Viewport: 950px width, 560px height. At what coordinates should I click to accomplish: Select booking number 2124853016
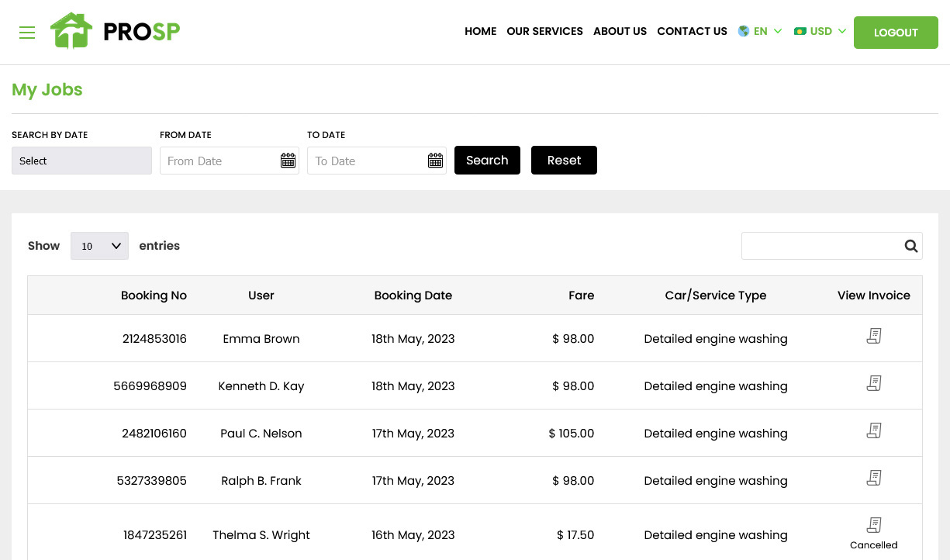click(154, 339)
